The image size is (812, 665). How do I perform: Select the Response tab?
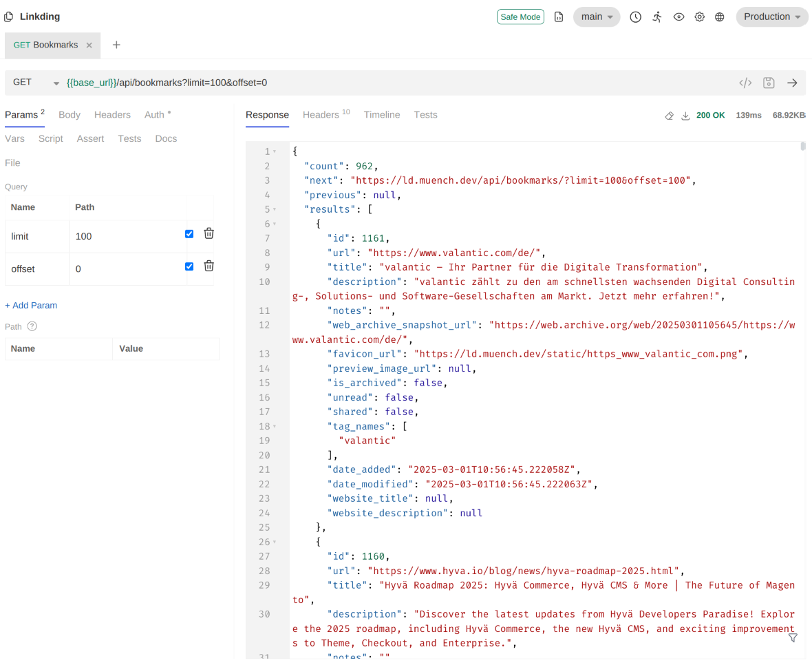point(267,115)
